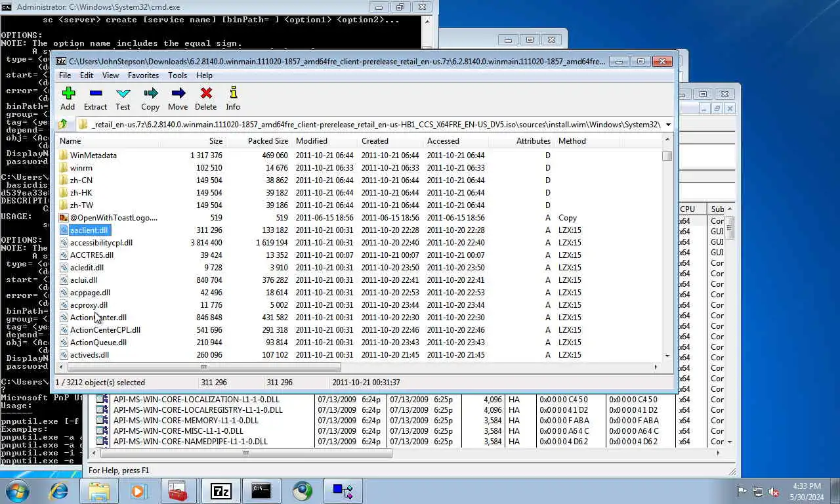Select the aaclient.dll file
The width and height of the screenshot is (840, 504).
[x=89, y=230]
